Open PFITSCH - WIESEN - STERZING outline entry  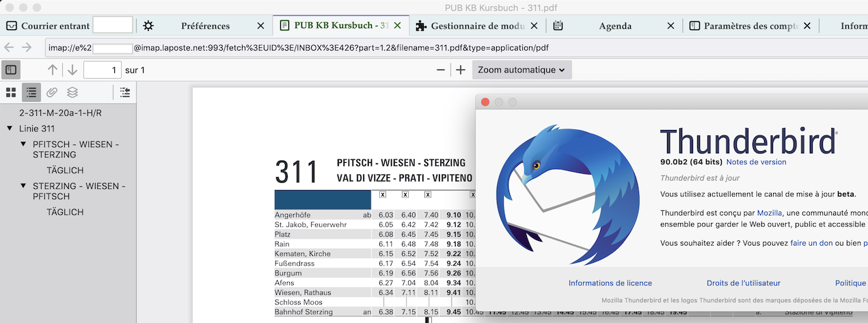pyautogui.click(x=76, y=150)
